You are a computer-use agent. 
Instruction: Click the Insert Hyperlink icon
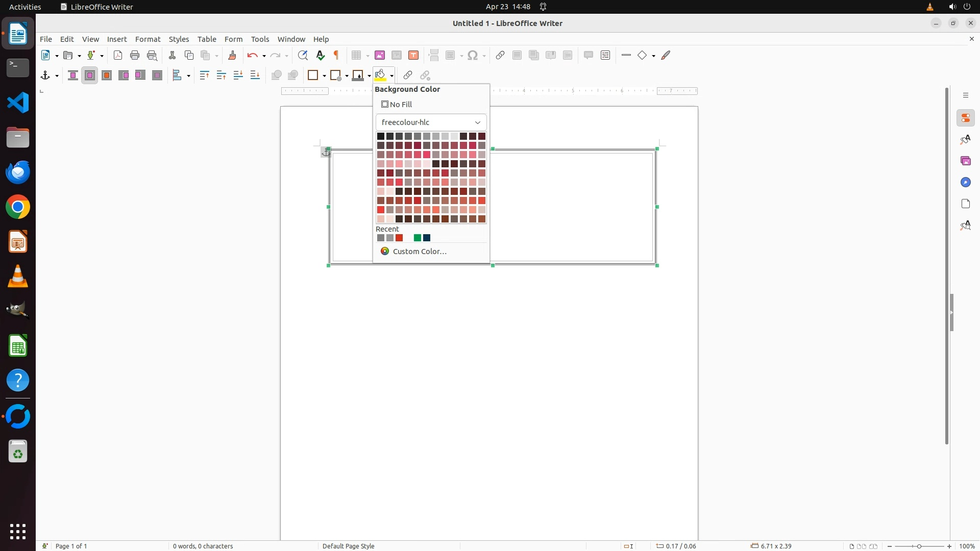[x=500, y=56]
